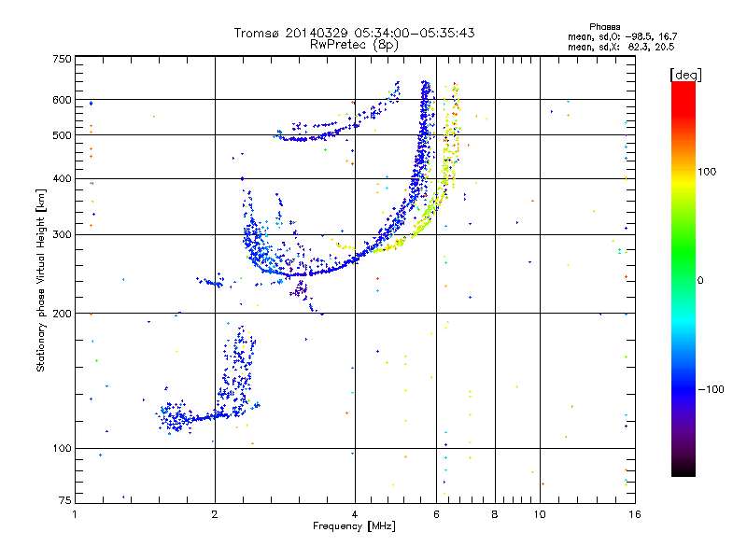
Task: Click the plot title 'Tromsø 20140329 05:34:00-05:35:43'
Action: pyautogui.click(x=354, y=33)
